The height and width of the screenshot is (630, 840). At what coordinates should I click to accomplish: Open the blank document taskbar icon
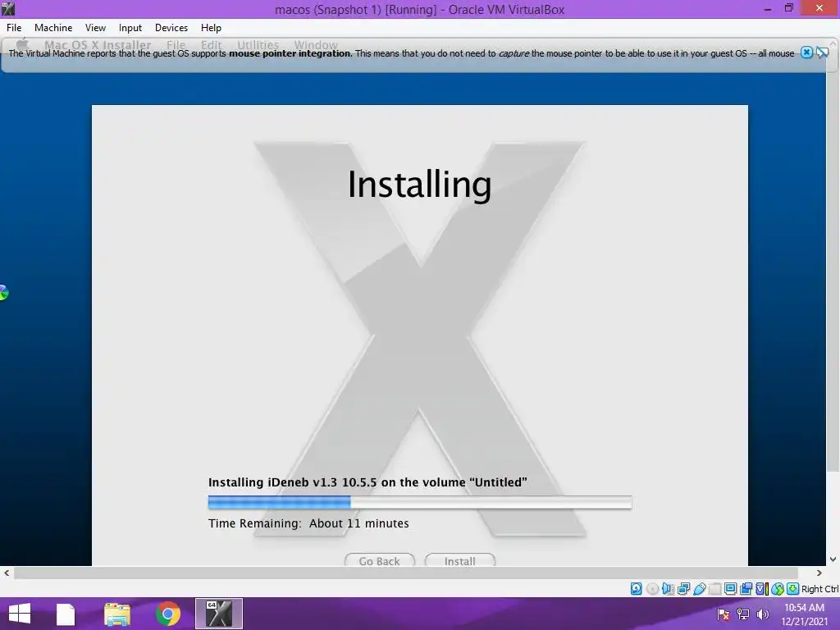66,614
